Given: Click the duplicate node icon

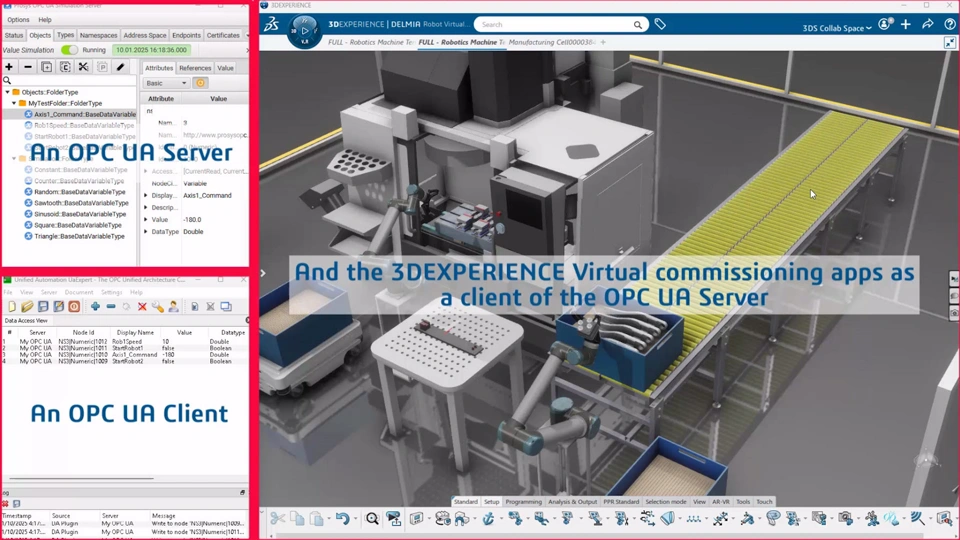Looking at the screenshot, I should 47,67.
